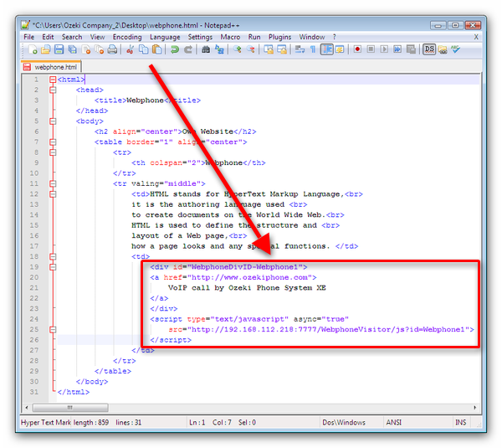The image size is (502, 448).
Task: Open the ? help menu
Action: click(334, 37)
